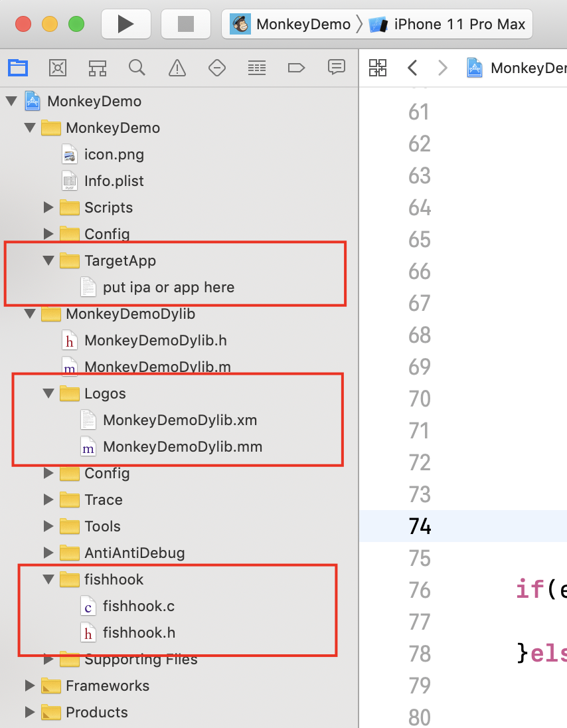Go forward in editor history
Viewport: 567px width, 728px height.
pyautogui.click(x=443, y=68)
